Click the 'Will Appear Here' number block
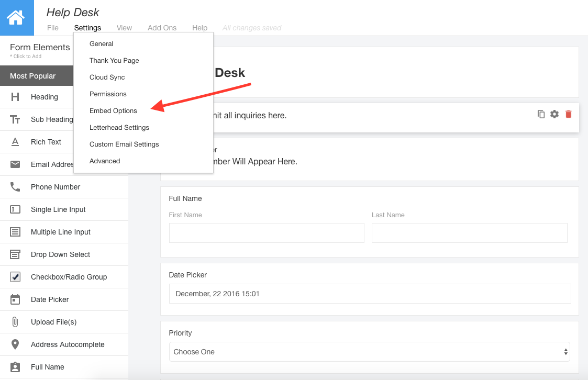Screen dimensions: 588x380 pyautogui.click(x=255, y=162)
